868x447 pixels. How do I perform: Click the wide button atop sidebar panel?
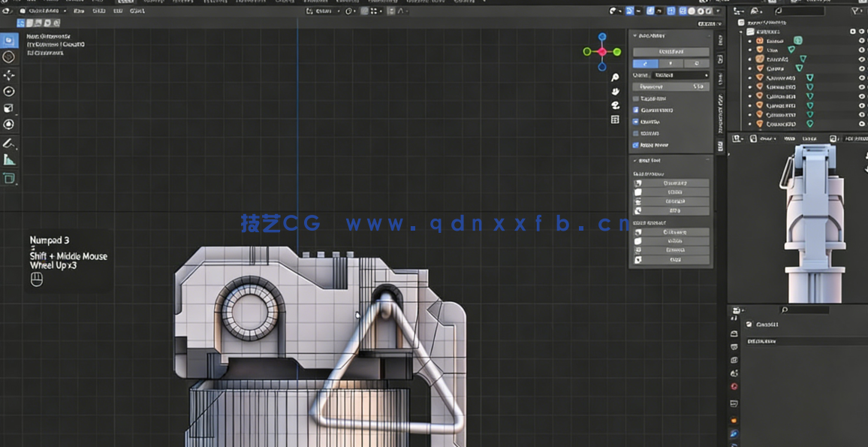(x=671, y=52)
